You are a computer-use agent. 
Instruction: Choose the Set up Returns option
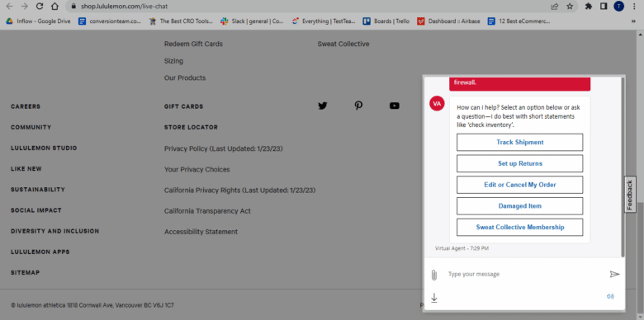[x=519, y=163]
